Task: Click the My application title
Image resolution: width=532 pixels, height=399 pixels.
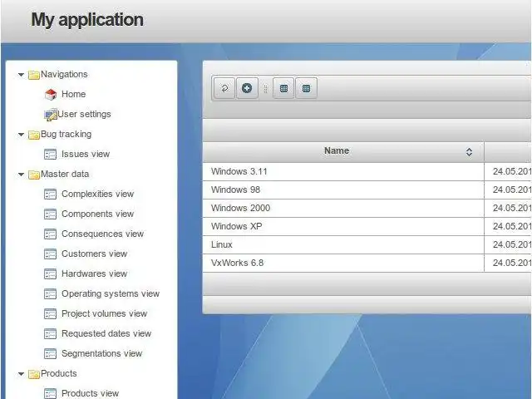Action: pyautogui.click(x=87, y=20)
